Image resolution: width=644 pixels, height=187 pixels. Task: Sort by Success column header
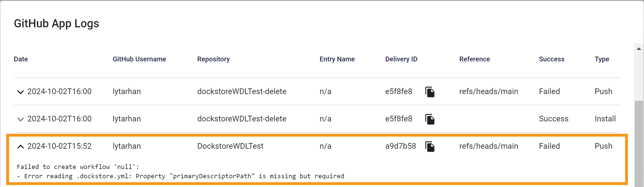pos(551,59)
